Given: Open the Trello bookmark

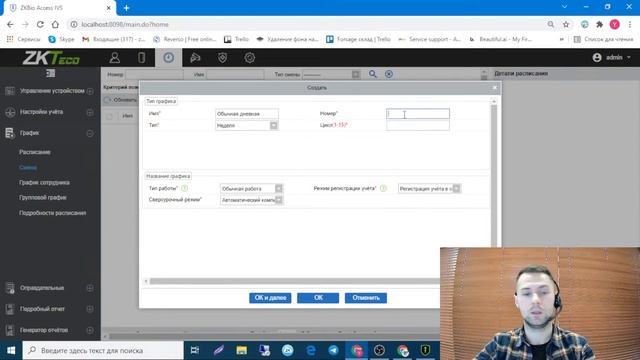Looking at the screenshot, I should 237,39.
